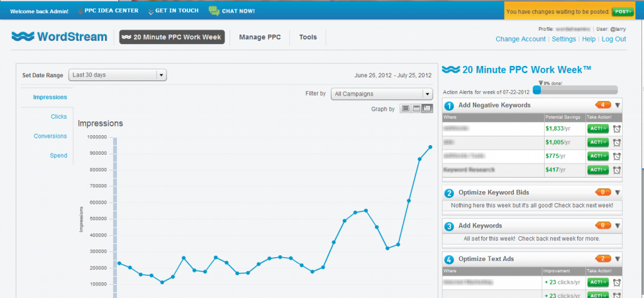This screenshot has height=298, width=644.
Task: Click wave icon beside 20 Minute PPC Work Week heading
Action: point(451,69)
